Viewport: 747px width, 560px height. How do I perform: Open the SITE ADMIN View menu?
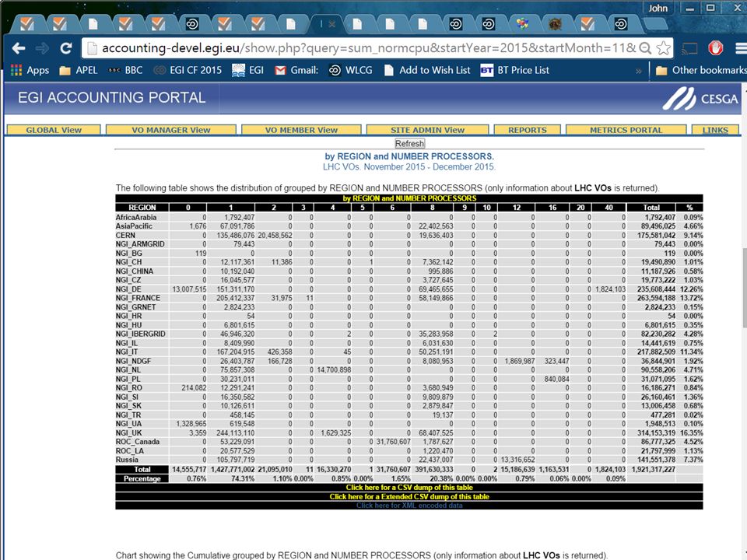pyautogui.click(x=427, y=130)
